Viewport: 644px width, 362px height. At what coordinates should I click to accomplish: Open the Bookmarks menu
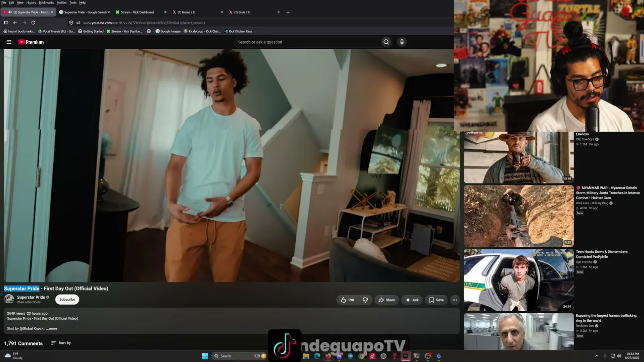click(46, 3)
